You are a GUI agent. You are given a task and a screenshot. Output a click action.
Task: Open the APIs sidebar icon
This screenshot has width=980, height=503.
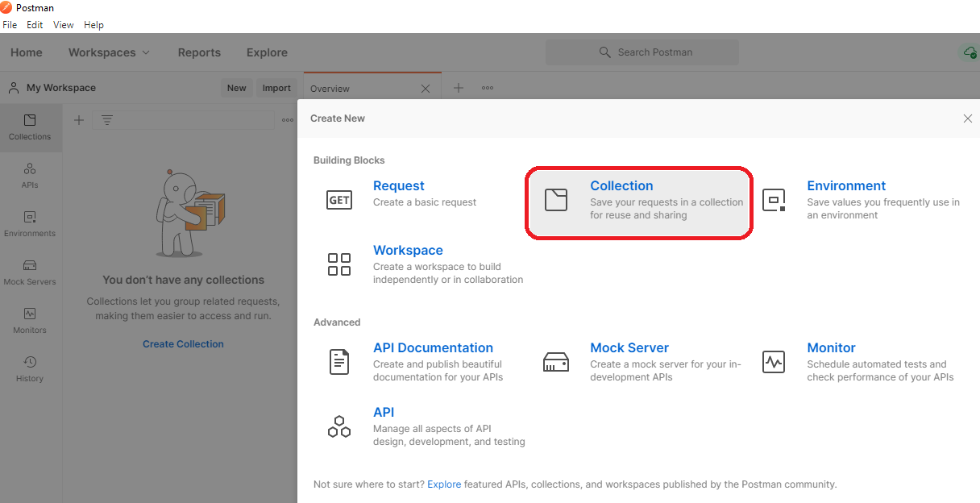click(30, 168)
